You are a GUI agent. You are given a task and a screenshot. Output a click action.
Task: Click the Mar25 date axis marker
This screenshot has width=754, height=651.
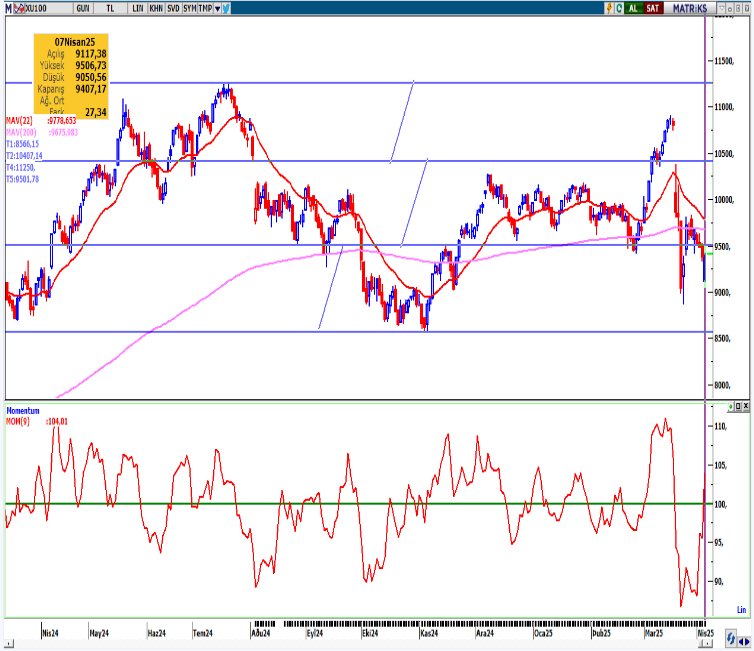tap(654, 633)
